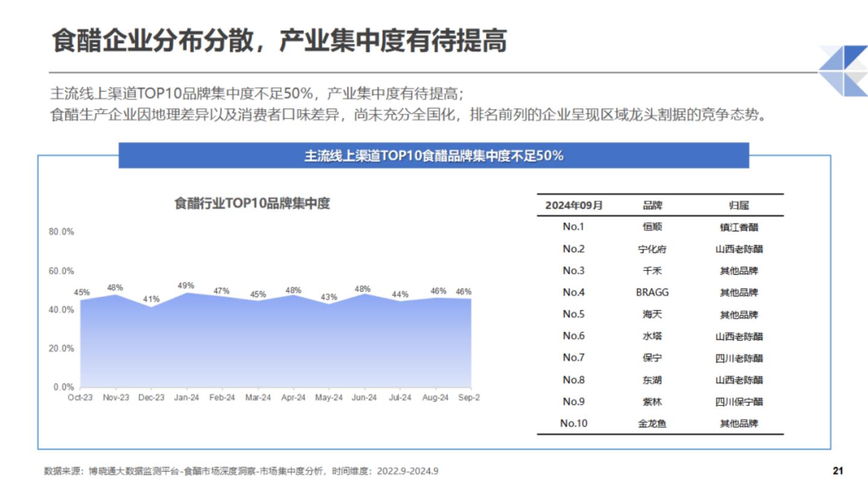
Task: Click the table header 2024年09月
Action: (574, 205)
